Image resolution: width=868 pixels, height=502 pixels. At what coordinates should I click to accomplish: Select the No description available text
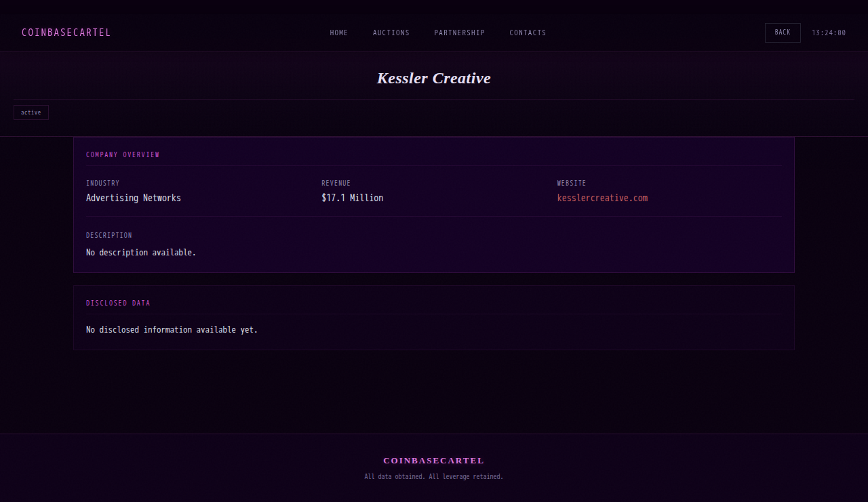[x=141, y=252]
